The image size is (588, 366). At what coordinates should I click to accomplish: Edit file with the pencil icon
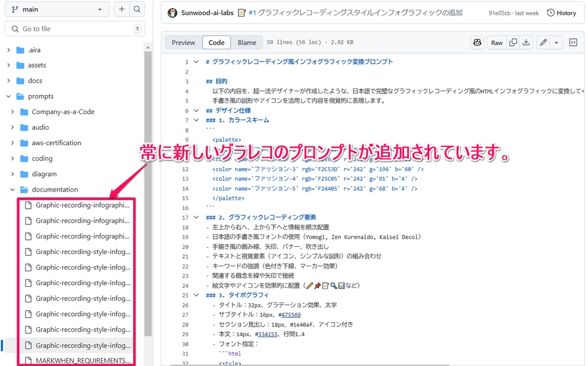pos(543,42)
